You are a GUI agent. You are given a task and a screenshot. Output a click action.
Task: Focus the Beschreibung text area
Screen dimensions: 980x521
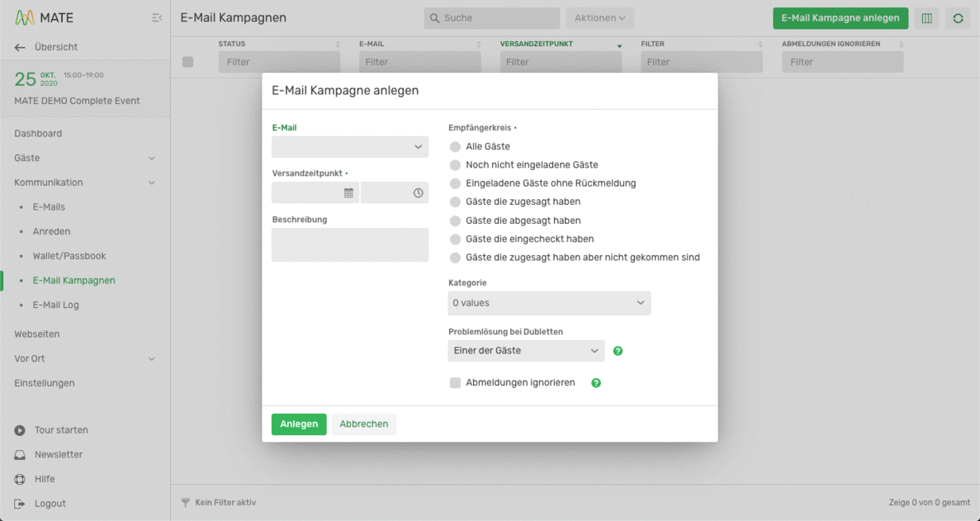350,245
